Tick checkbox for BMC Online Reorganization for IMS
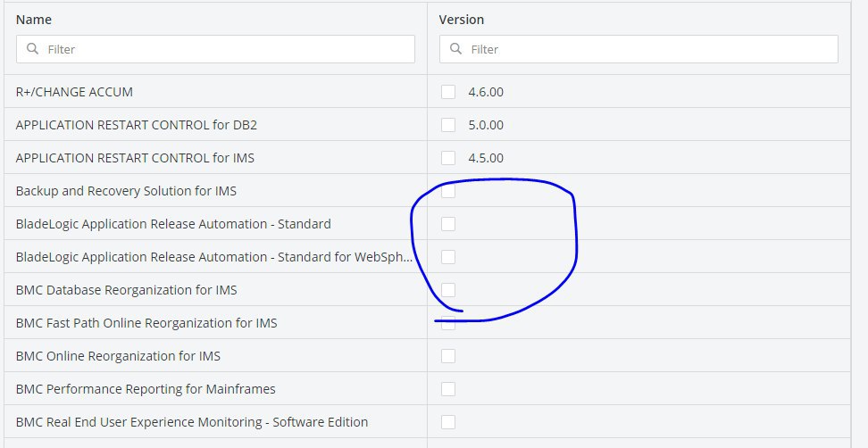 pyautogui.click(x=448, y=356)
